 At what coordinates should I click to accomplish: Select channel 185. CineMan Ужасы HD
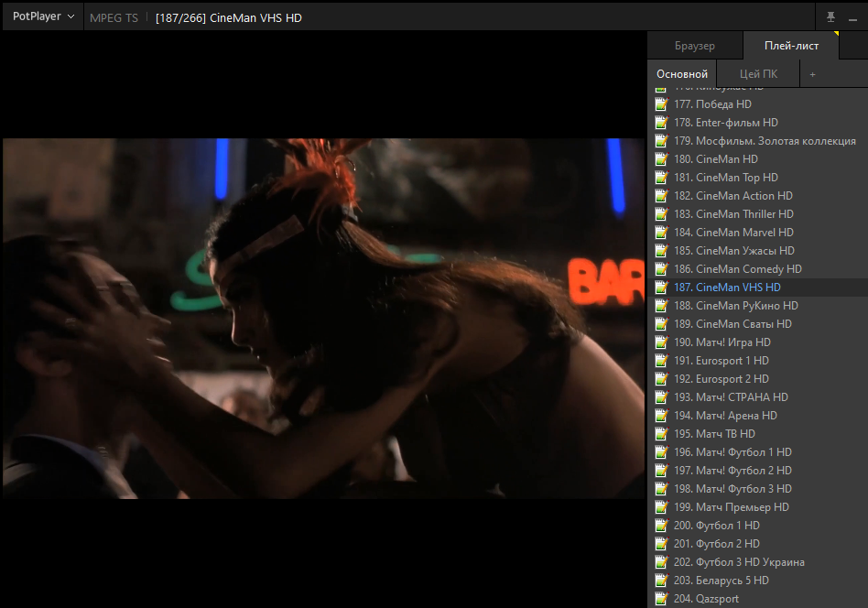click(757, 250)
